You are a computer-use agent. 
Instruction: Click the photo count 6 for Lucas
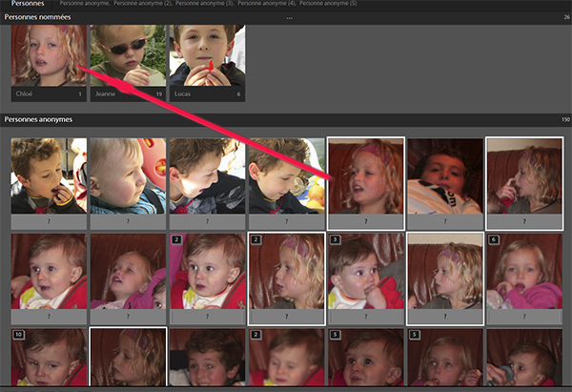[238, 94]
